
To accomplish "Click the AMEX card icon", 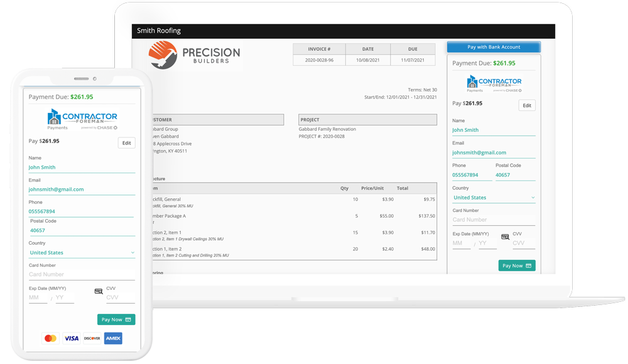I will (x=113, y=338).
